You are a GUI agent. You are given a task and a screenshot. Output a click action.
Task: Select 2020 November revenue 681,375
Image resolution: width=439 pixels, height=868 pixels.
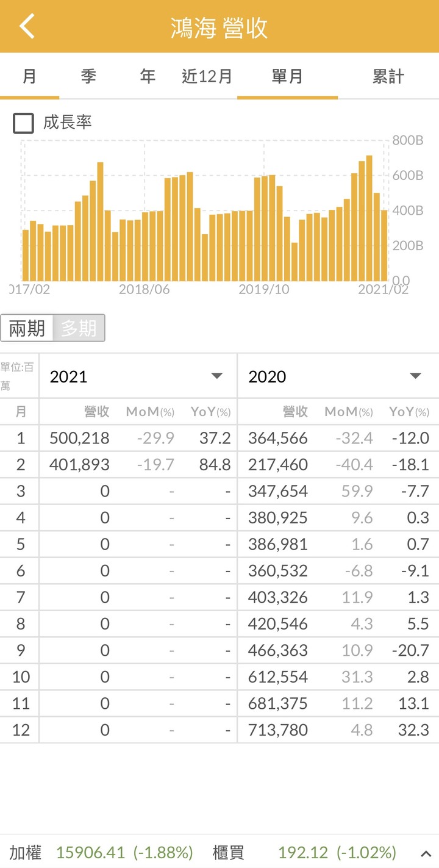coord(278,703)
